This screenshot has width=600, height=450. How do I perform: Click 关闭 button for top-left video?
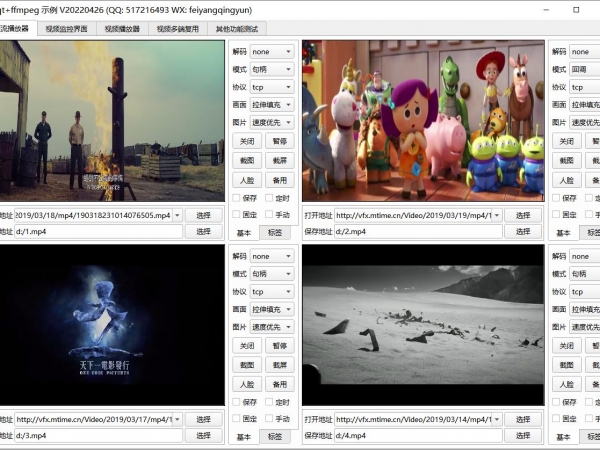coord(246,141)
